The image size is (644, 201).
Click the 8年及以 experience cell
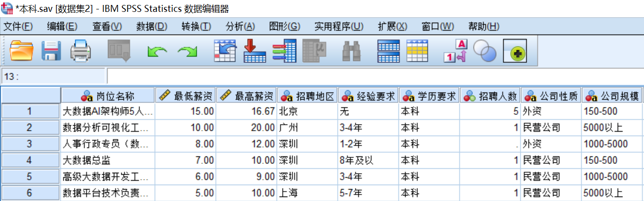coord(368,160)
